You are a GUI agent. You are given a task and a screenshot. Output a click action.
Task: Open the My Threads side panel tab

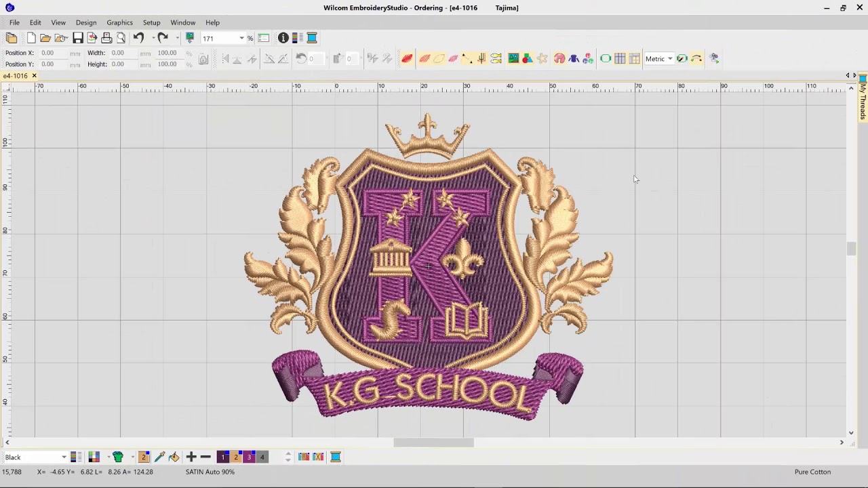tap(863, 99)
